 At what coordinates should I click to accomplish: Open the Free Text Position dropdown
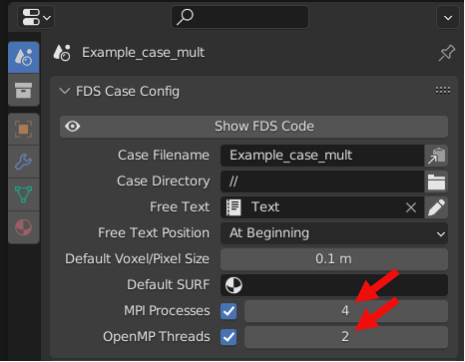pyautogui.click(x=334, y=233)
